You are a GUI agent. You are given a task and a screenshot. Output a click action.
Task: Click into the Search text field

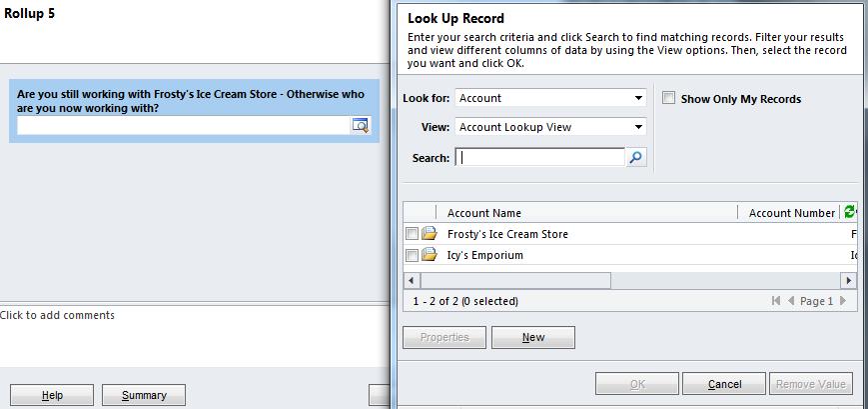[x=540, y=157]
